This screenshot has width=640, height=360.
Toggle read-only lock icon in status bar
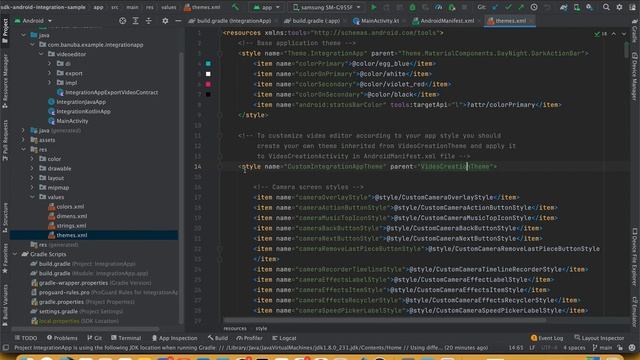point(620,348)
